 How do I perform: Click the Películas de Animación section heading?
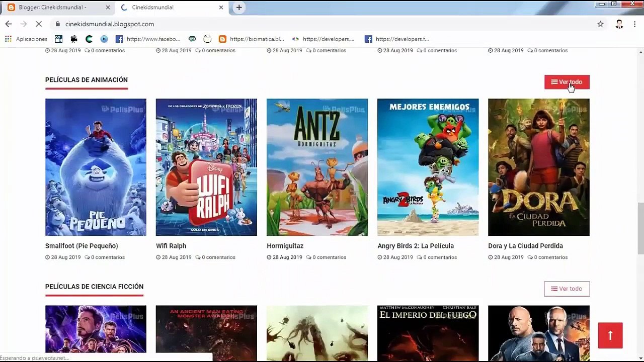(87, 80)
